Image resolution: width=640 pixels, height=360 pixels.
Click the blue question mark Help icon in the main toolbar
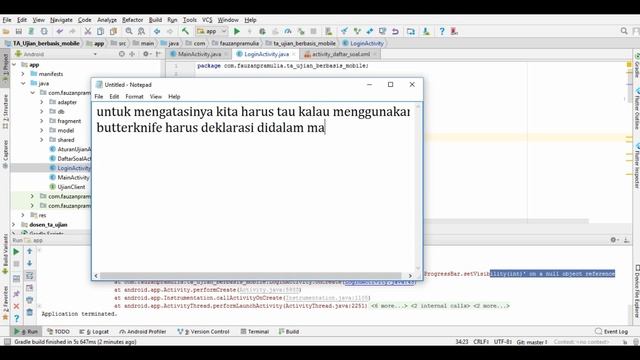pos(442,31)
